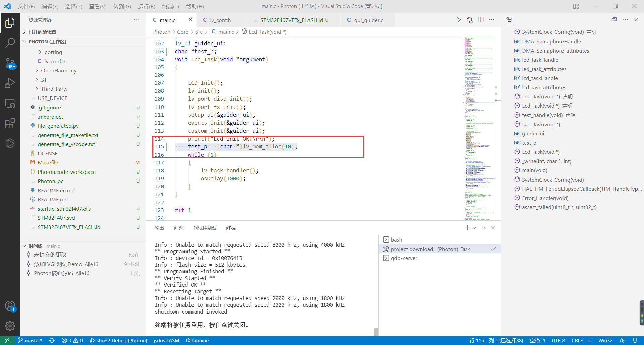Open Remote Explorer icon in activity bar

point(10,103)
